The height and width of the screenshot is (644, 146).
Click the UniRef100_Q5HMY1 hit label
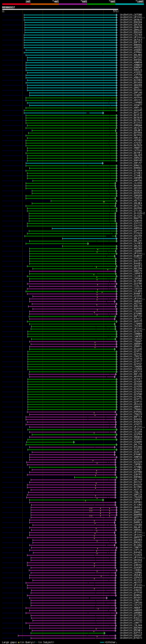click(x=131, y=347)
